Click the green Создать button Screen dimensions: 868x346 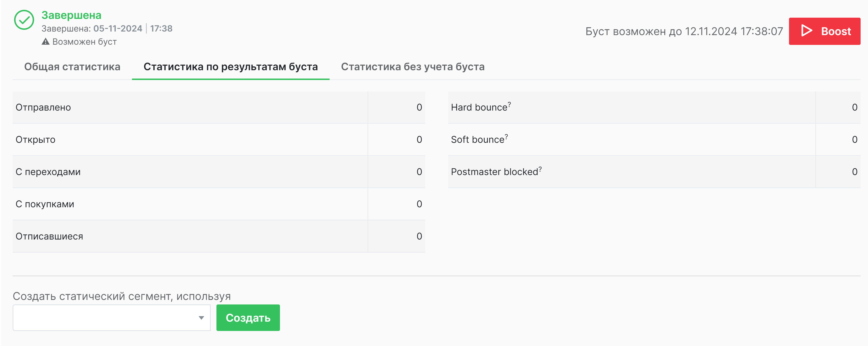[x=248, y=317]
